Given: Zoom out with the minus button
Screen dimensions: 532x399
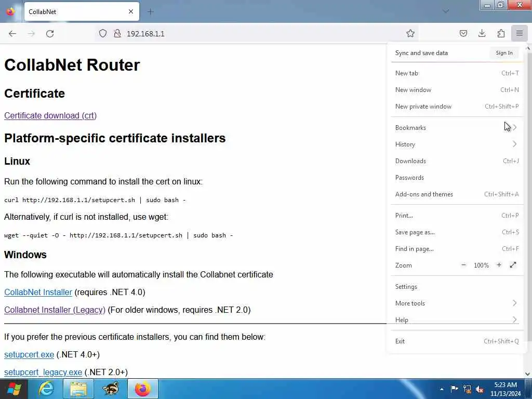Looking at the screenshot, I should pyautogui.click(x=463, y=265).
